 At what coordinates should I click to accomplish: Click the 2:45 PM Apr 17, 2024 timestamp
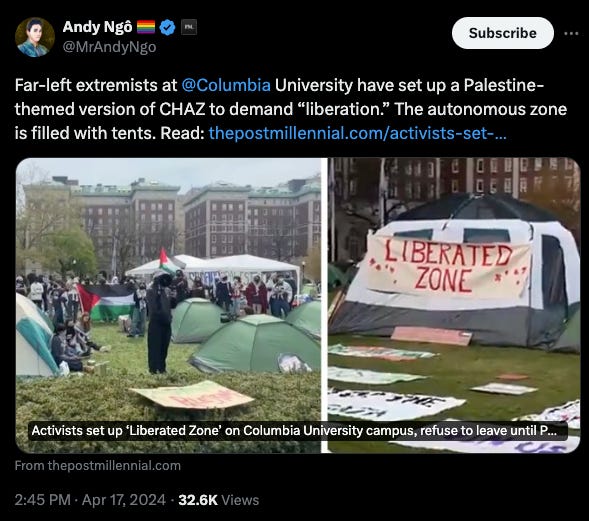tap(90, 500)
